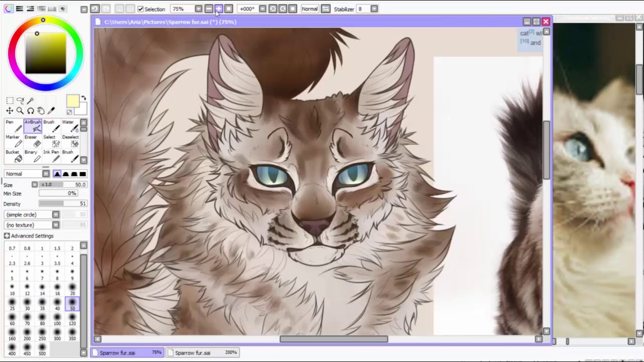
Task: Choose the magnifier zoom tool
Action: coord(20,111)
